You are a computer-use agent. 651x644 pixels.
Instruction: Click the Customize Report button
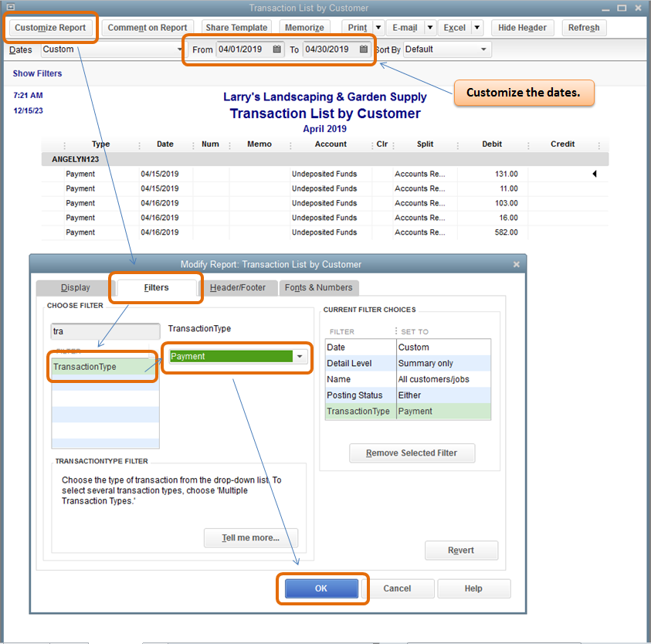50,28
